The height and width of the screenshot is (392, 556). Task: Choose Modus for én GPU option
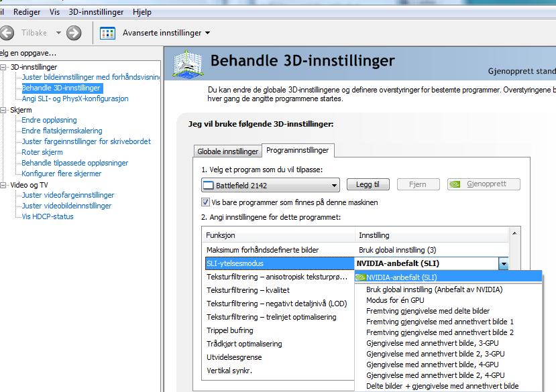[x=449, y=300]
